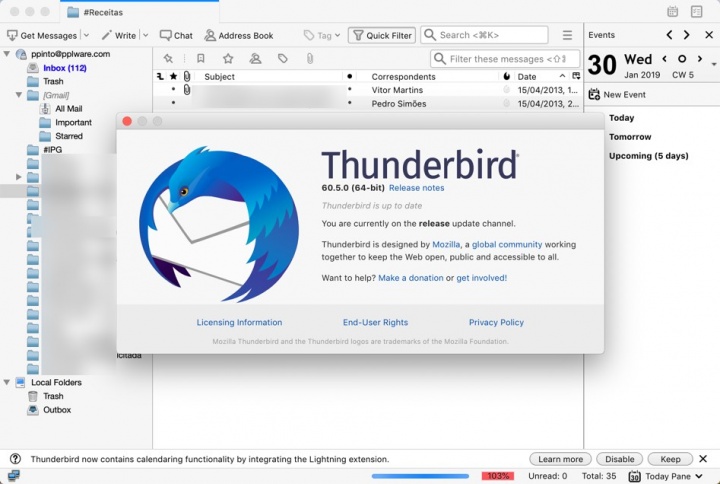This screenshot has height=484, width=720.
Task: Pin the quick filter settings
Action: coord(168,59)
